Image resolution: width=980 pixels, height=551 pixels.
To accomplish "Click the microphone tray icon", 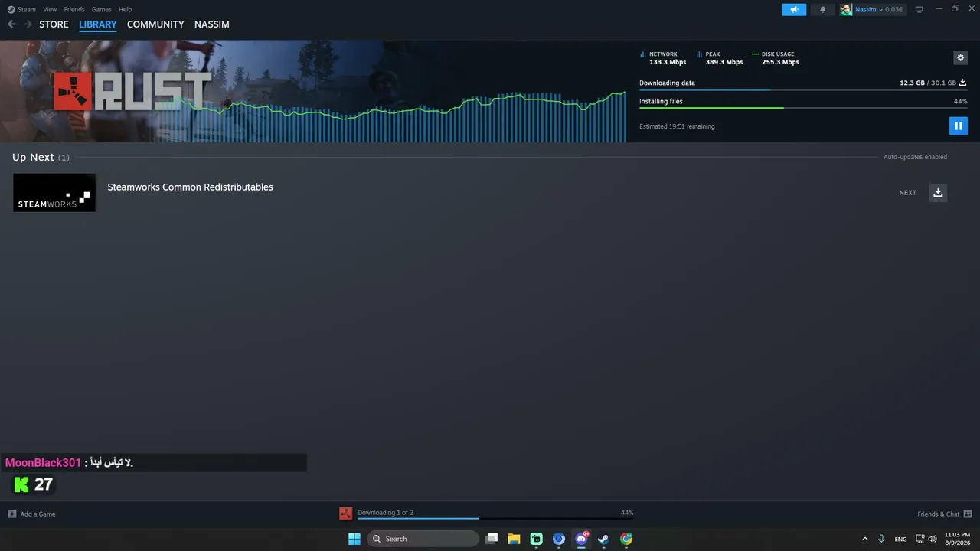I will (881, 539).
